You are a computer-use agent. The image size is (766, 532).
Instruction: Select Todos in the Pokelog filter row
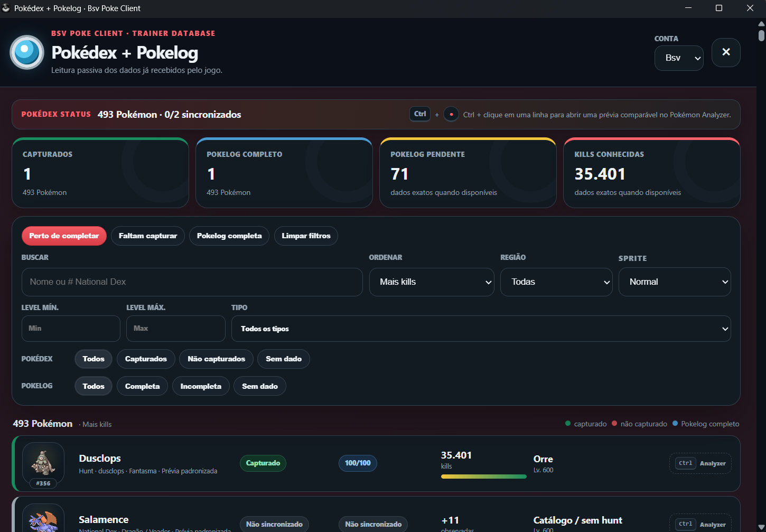click(x=94, y=386)
